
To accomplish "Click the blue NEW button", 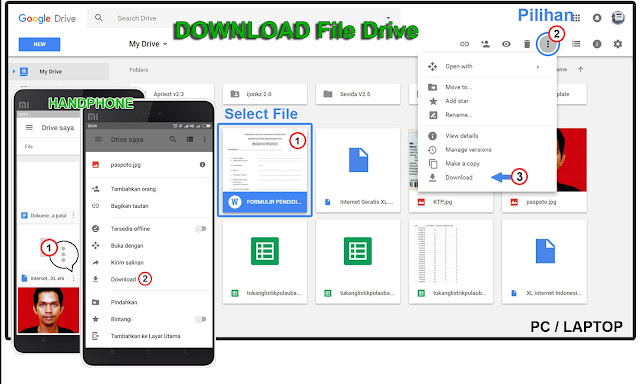I will (40, 44).
